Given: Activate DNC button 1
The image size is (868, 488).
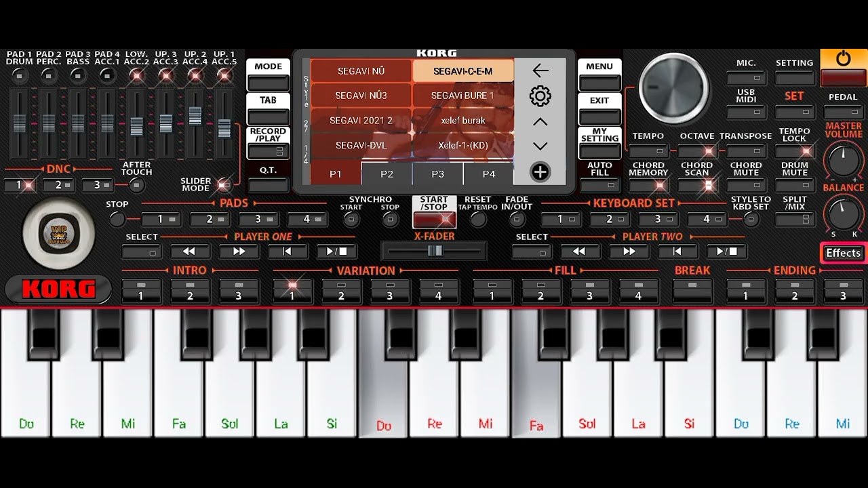Looking at the screenshot, I should tap(19, 185).
